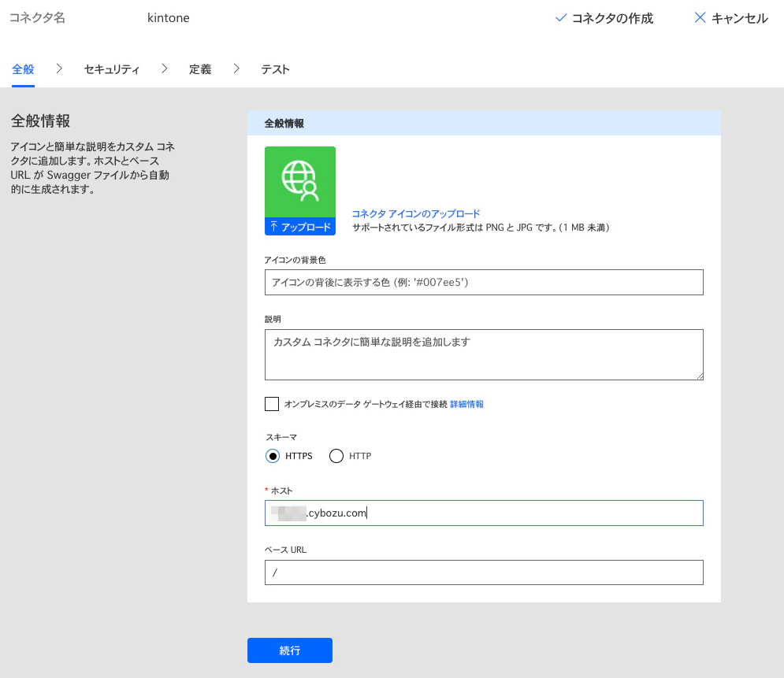Click the キャンセル button
Screen dimensions: 784x678
pos(731,18)
